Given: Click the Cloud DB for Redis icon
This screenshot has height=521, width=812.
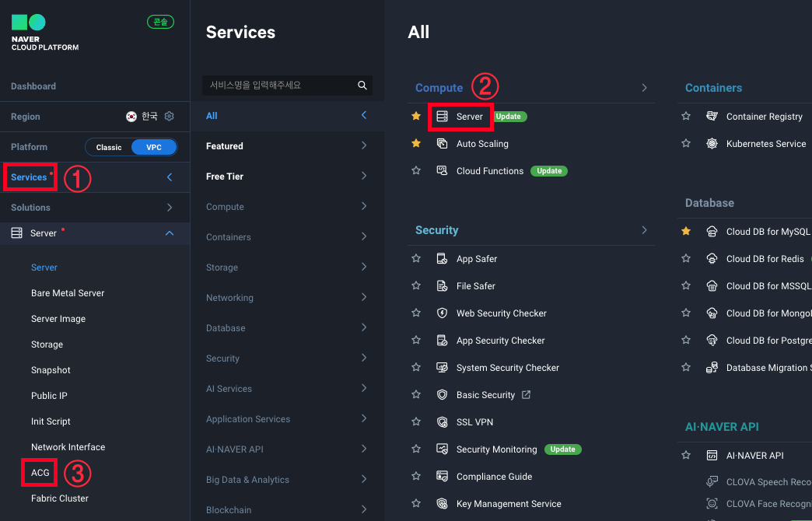Looking at the screenshot, I should [712, 258].
